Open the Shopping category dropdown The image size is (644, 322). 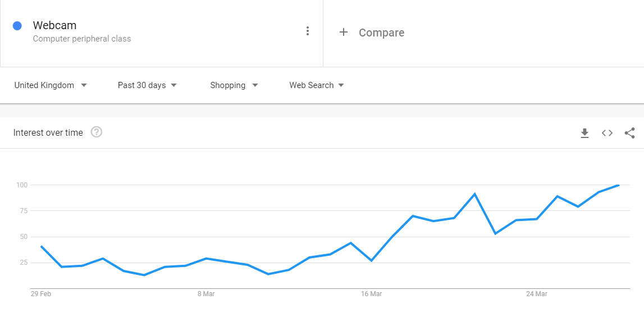234,85
